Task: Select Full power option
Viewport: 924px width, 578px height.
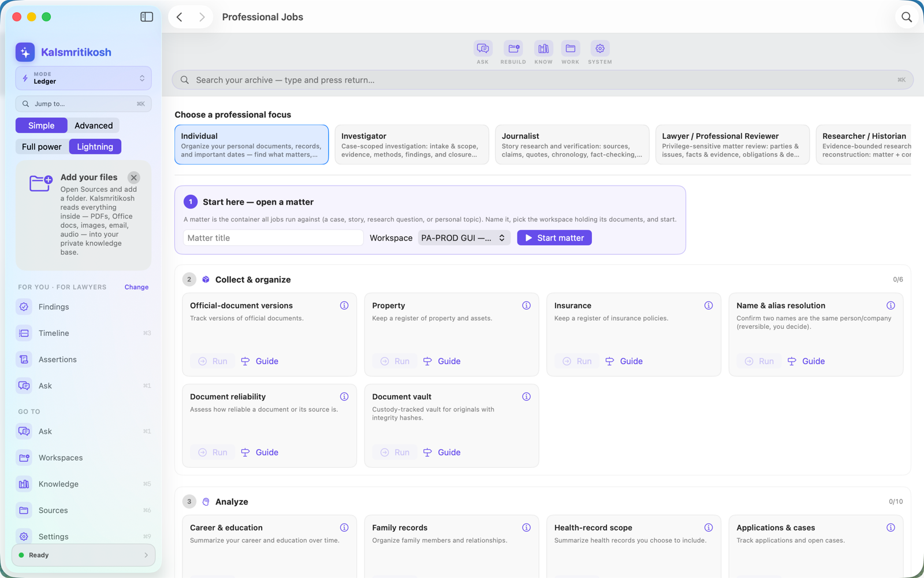Action: (42, 147)
